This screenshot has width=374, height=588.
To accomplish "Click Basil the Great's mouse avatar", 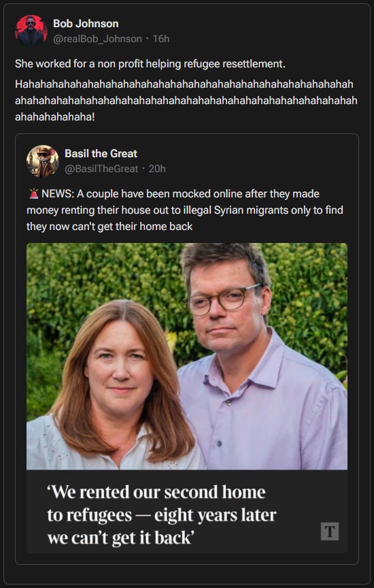I will [x=43, y=161].
